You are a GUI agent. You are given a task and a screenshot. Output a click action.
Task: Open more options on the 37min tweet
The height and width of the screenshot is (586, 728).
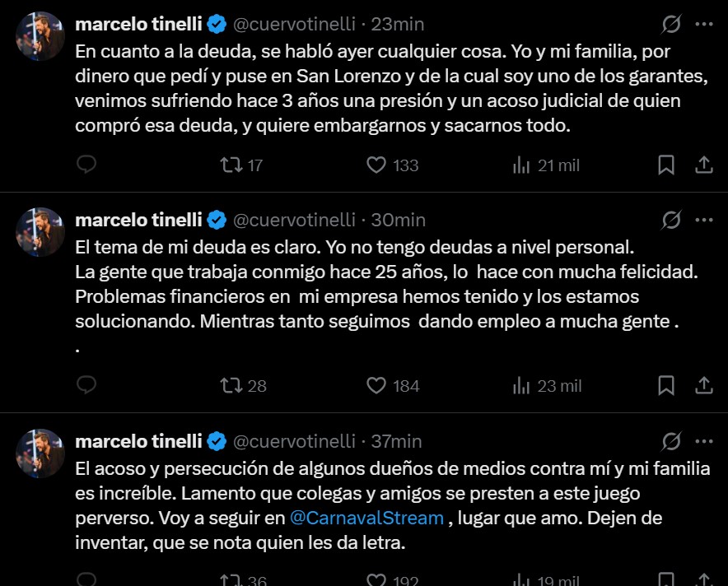coord(704,441)
